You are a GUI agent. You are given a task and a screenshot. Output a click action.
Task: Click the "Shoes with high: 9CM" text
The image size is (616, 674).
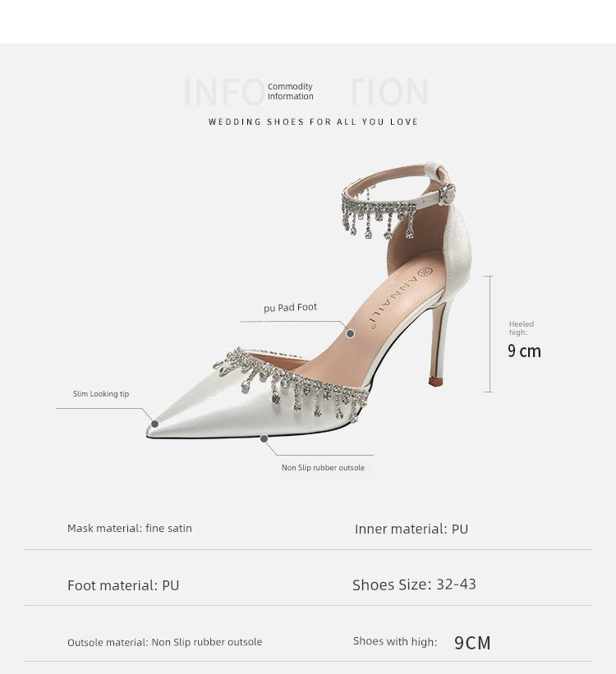coord(422,642)
